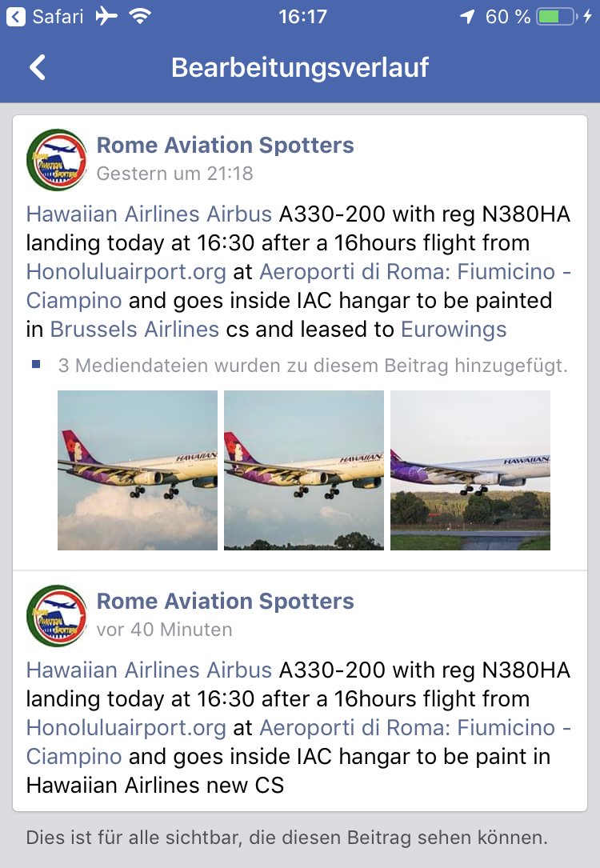Screen dimensions: 600x868
Task: Tap Gestern um 21:18 timestamp
Action: click(175, 174)
